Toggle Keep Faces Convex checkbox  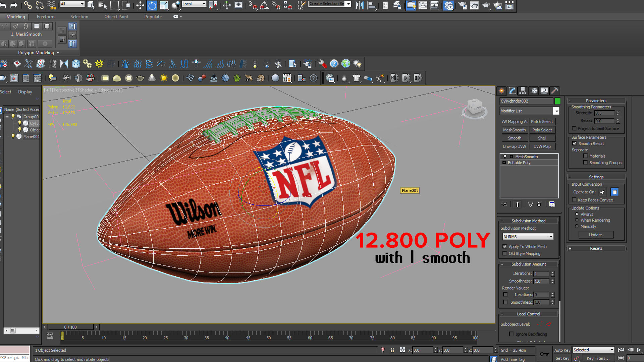574,200
